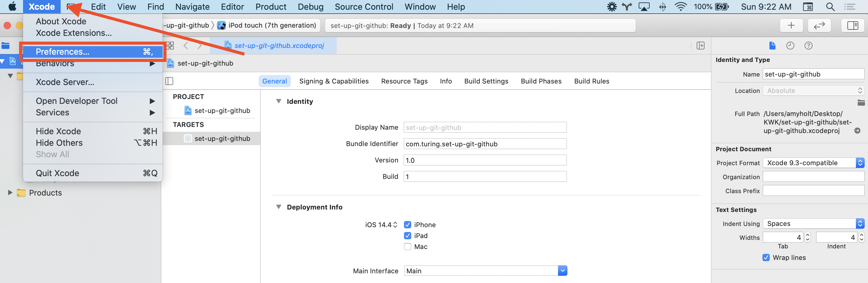
Task: Select Hide Xcode menu item
Action: click(93, 131)
